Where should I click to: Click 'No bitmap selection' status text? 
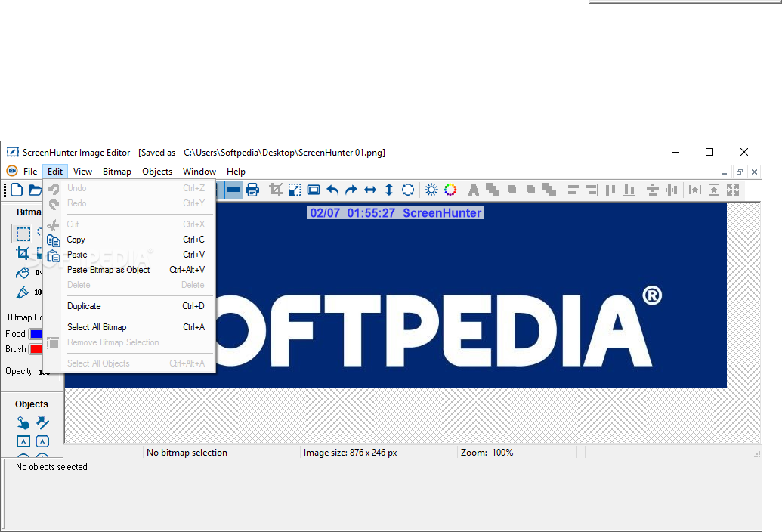(187, 453)
